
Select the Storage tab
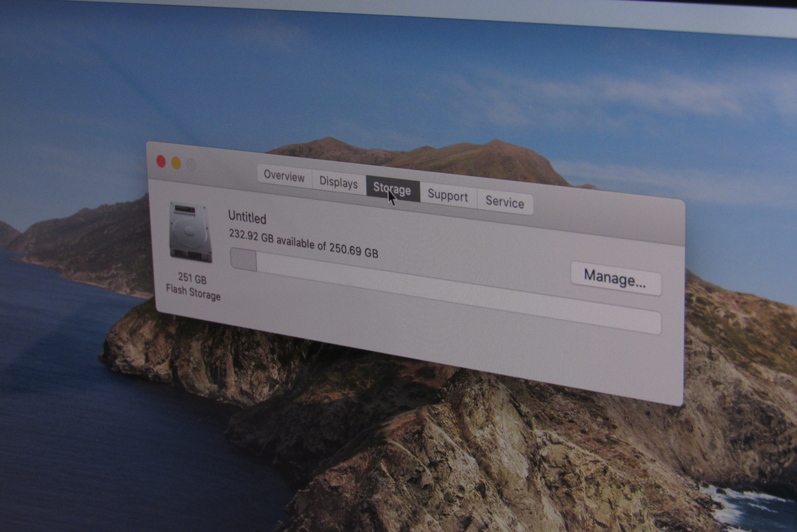point(392,189)
